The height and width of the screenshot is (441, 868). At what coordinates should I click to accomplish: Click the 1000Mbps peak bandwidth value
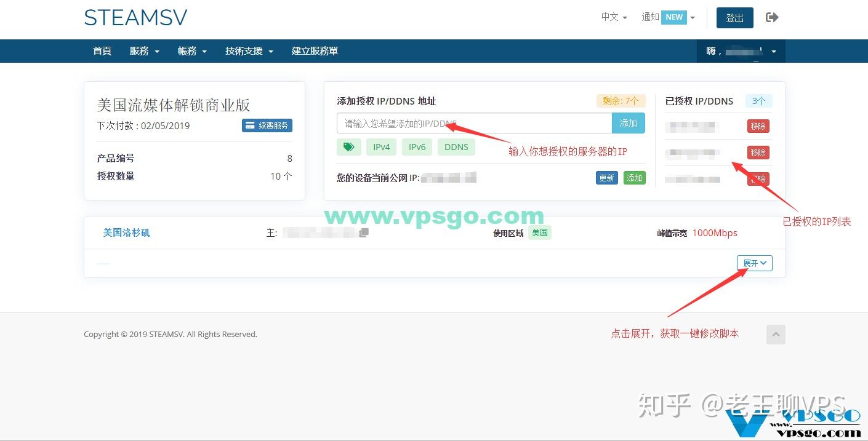pos(715,232)
